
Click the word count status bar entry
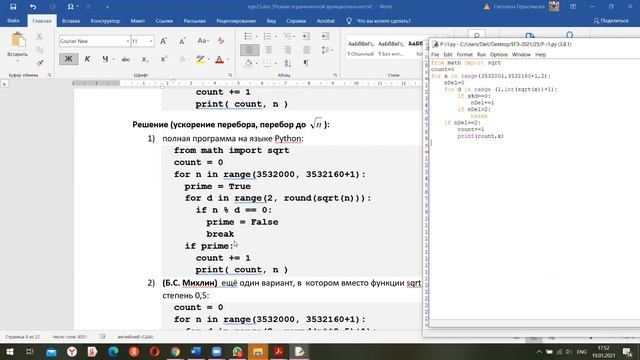69,337
